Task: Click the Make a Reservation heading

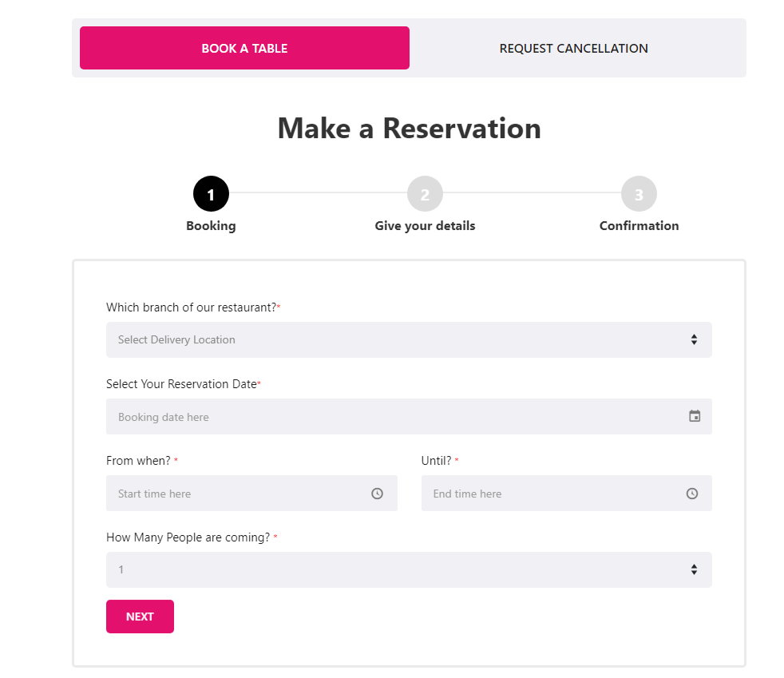Action: pos(409,129)
